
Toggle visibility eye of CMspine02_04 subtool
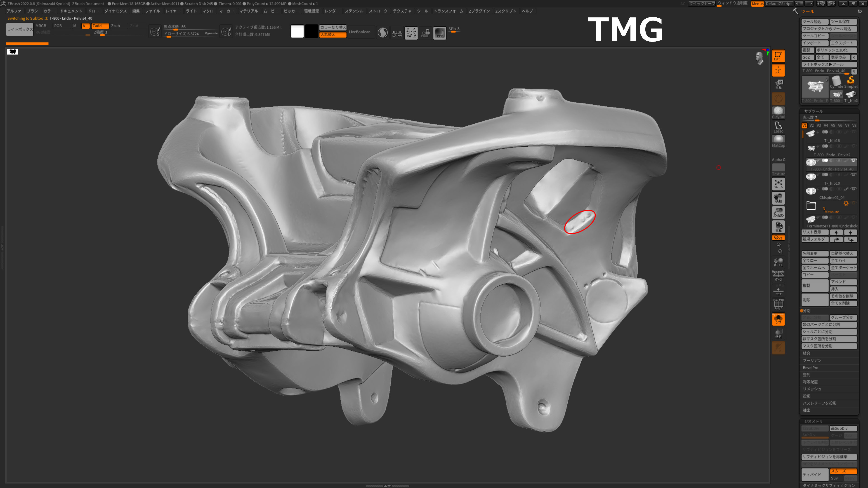(854, 189)
